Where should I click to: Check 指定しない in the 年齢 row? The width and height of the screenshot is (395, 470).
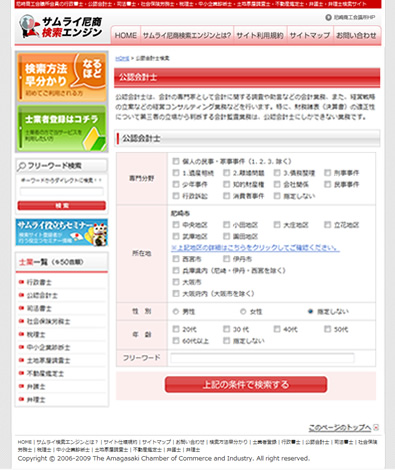[227, 341]
